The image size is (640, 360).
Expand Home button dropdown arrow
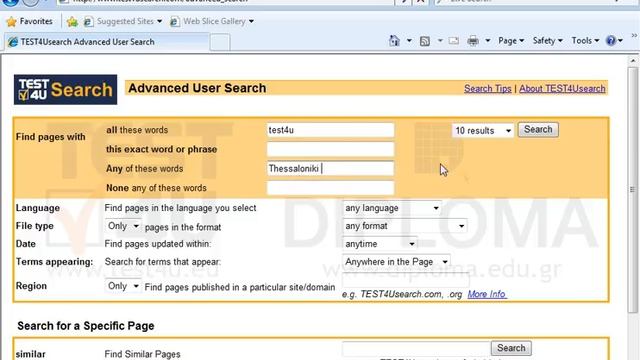click(409, 41)
